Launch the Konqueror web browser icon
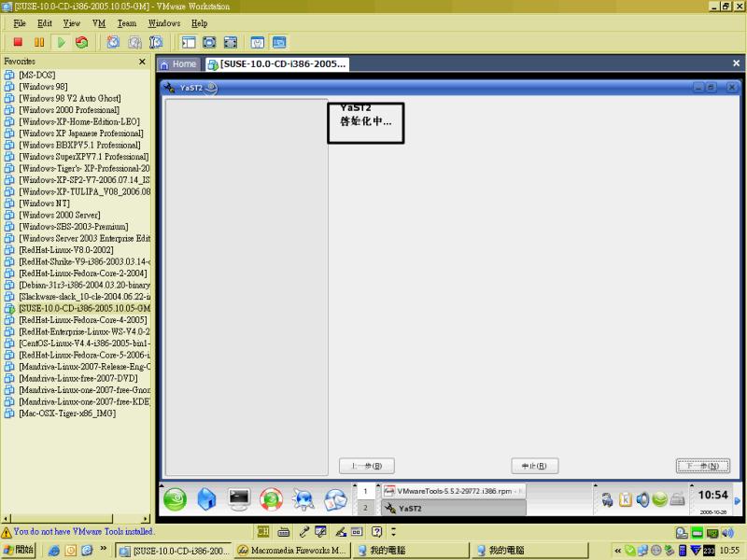 303,499
